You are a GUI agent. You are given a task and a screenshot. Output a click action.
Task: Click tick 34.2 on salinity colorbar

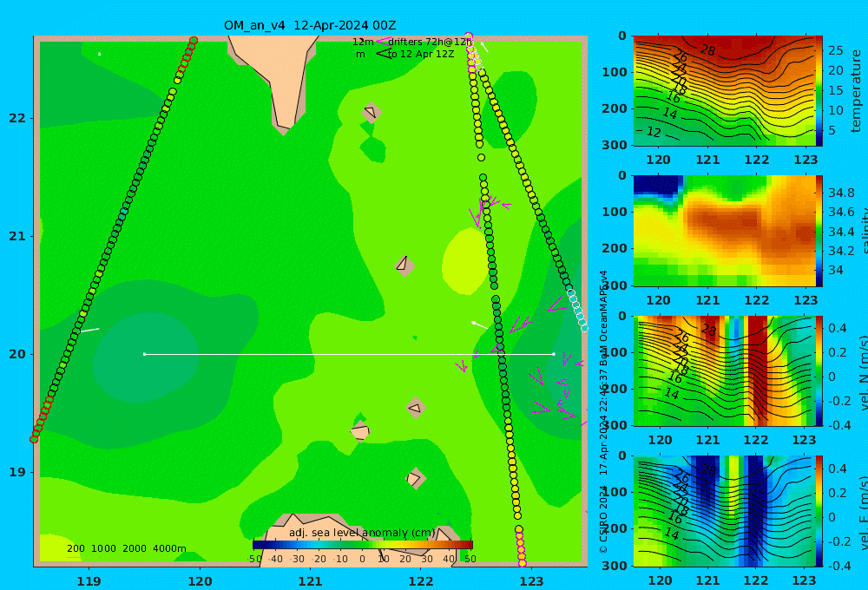841,251
